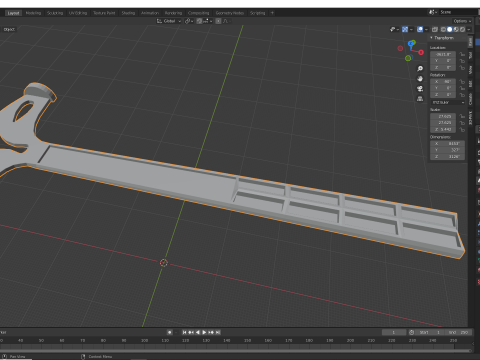Select the active Layout workspace tab
The height and width of the screenshot is (360, 480).
(13, 13)
